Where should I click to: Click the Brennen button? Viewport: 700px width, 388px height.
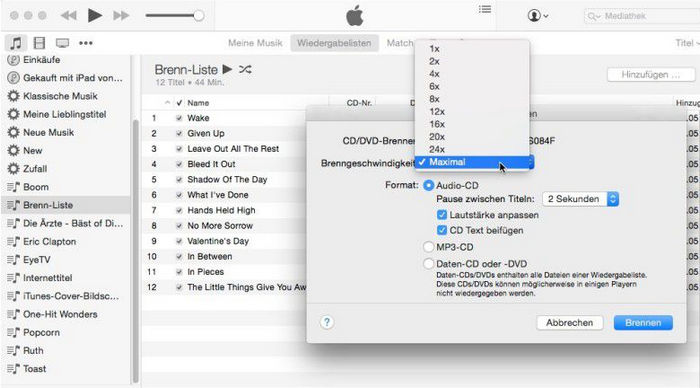pyautogui.click(x=643, y=323)
